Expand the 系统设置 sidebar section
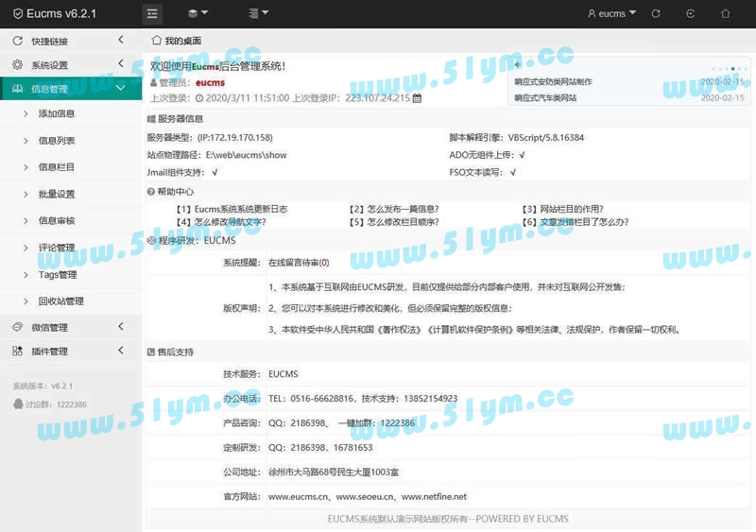 [71, 64]
